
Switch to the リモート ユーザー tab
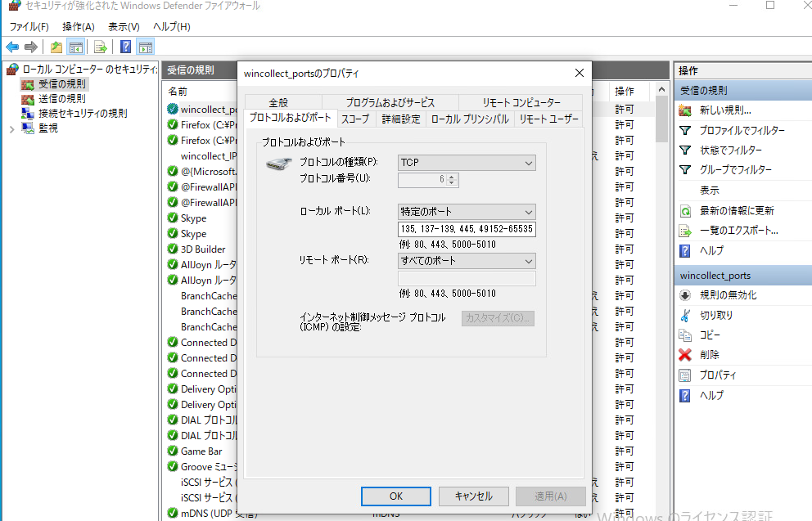pos(548,119)
